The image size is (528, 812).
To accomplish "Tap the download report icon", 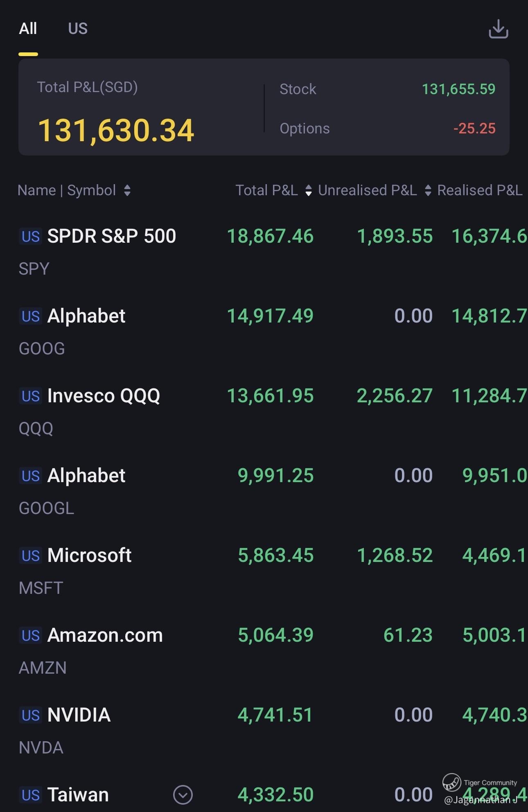I will (x=498, y=29).
